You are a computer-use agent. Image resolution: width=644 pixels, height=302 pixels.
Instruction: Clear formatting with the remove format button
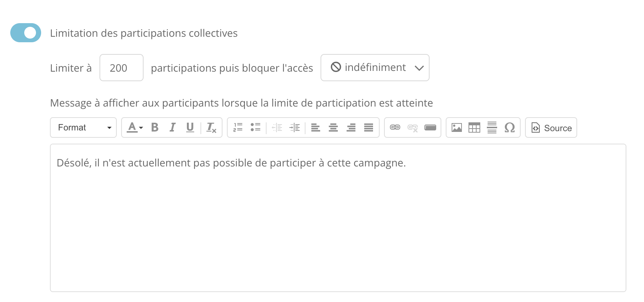[x=211, y=127]
